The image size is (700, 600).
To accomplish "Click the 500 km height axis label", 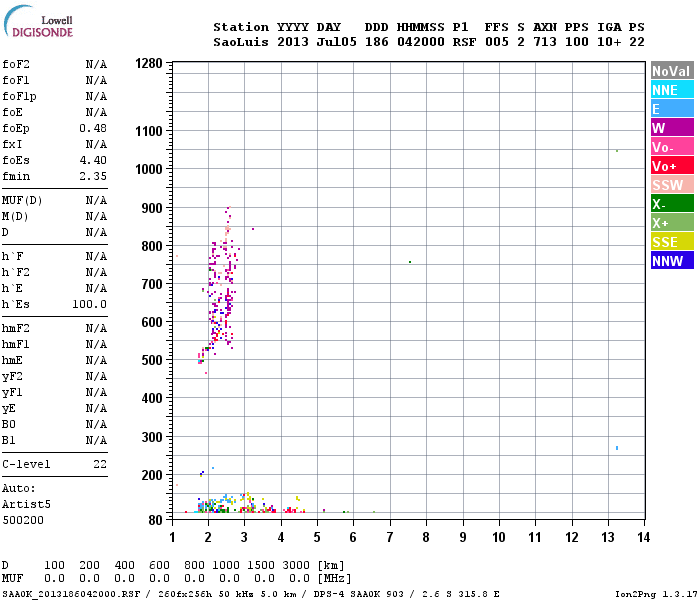I will click(152, 360).
